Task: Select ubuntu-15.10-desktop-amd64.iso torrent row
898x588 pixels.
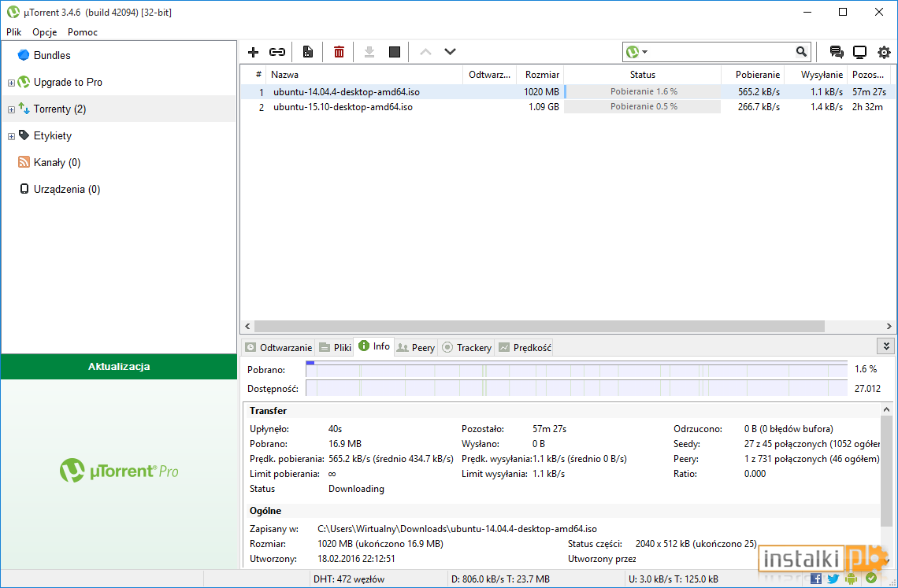Action: tap(567, 106)
